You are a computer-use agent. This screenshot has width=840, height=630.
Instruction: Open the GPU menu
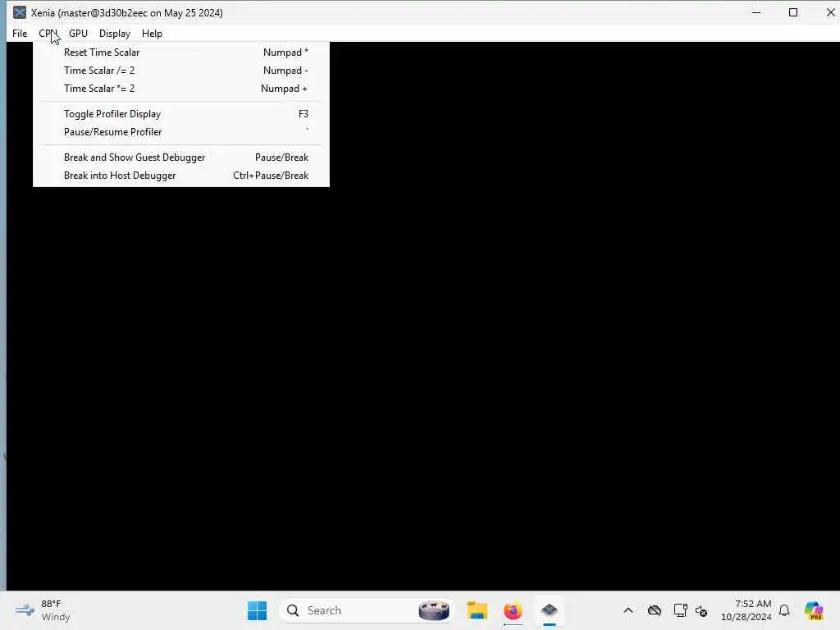point(78,33)
